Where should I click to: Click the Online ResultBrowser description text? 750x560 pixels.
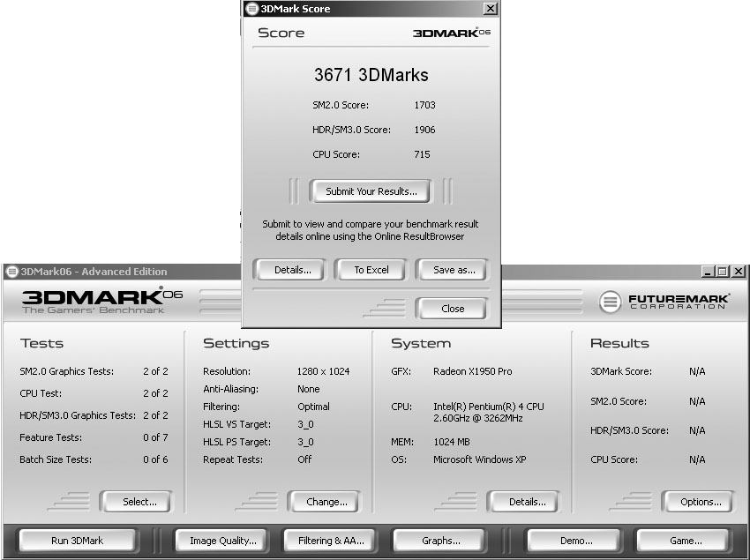pyautogui.click(x=371, y=230)
